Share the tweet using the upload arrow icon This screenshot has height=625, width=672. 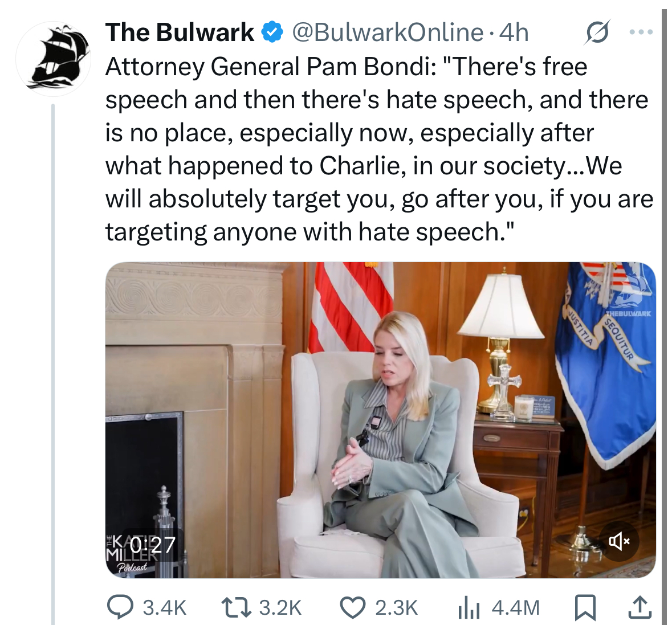tap(640, 608)
